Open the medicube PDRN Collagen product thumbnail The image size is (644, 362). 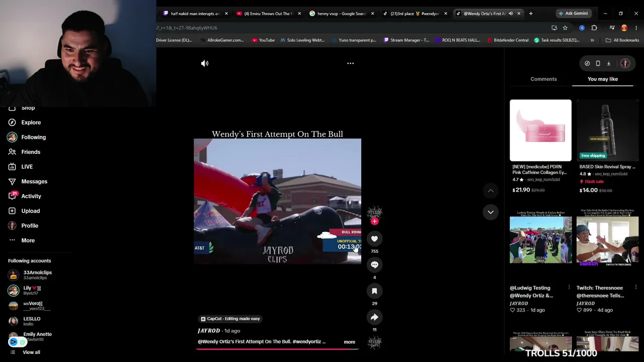click(x=540, y=130)
